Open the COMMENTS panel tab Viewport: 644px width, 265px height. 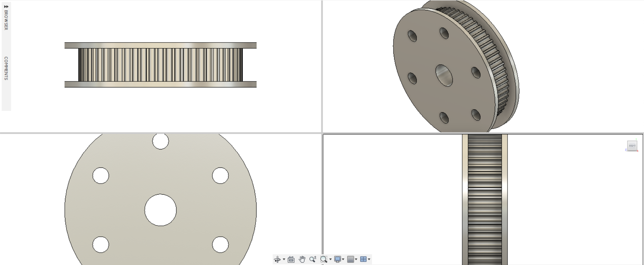(6, 68)
